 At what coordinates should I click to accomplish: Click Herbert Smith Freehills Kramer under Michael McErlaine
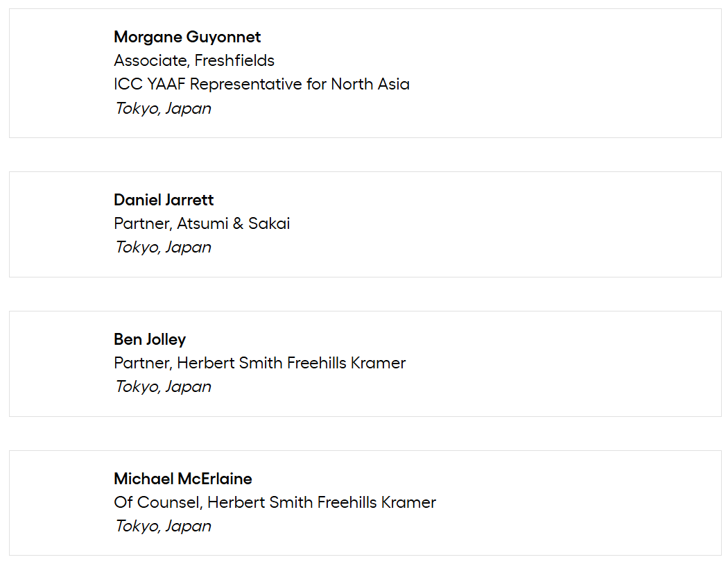click(322, 502)
